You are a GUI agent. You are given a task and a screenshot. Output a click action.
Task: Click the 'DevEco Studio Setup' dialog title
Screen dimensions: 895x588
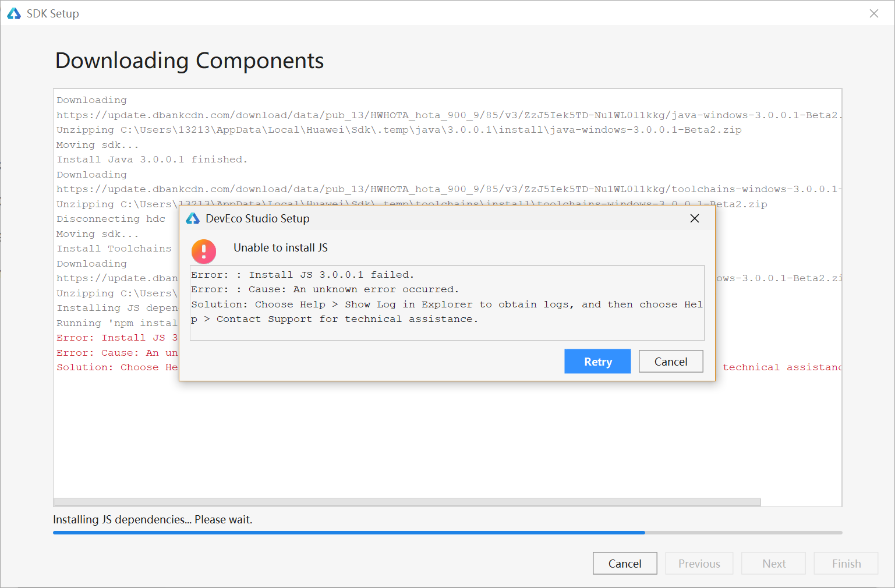pyautogui.click(x=257, y=219)
